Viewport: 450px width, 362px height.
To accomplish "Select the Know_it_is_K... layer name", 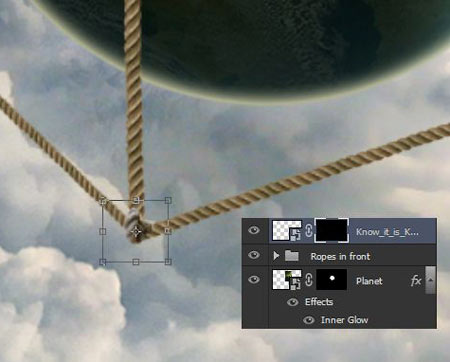I will [387, 232].
